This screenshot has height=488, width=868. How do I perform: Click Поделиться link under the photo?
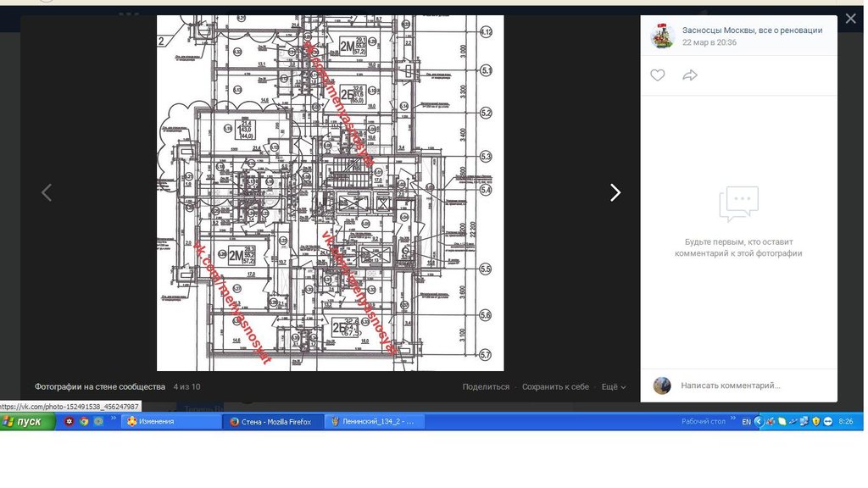pyautogui.click(x=486, y=386)
